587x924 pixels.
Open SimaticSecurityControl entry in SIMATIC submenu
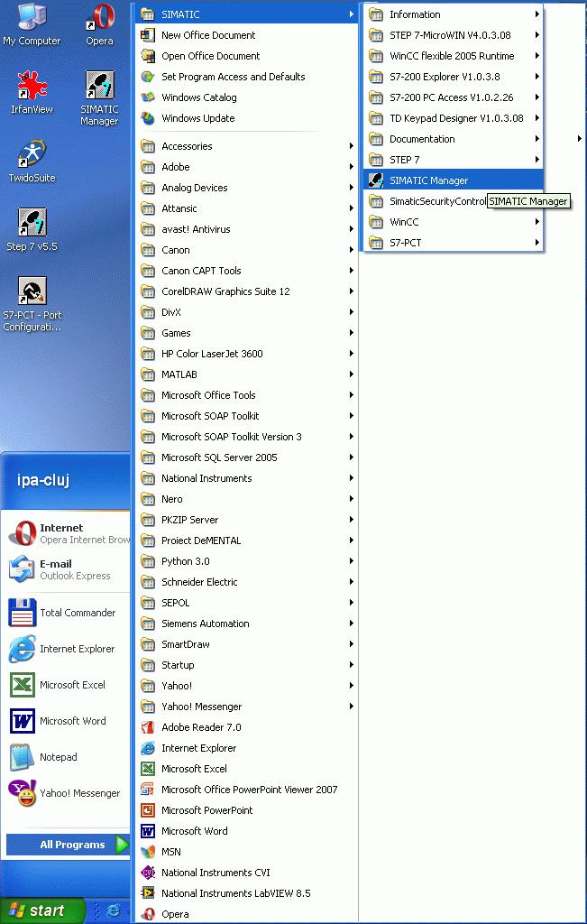tap(453, 201)
